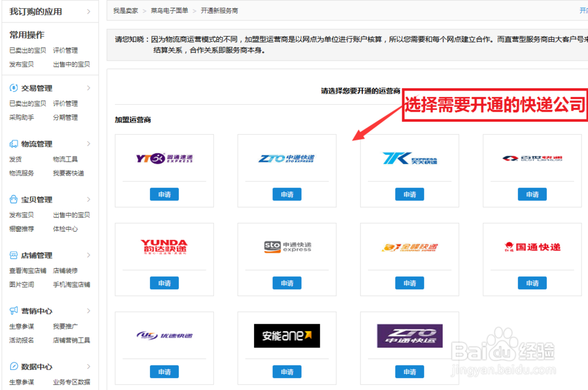Open 我要推广 link

(x=65, y=326)
